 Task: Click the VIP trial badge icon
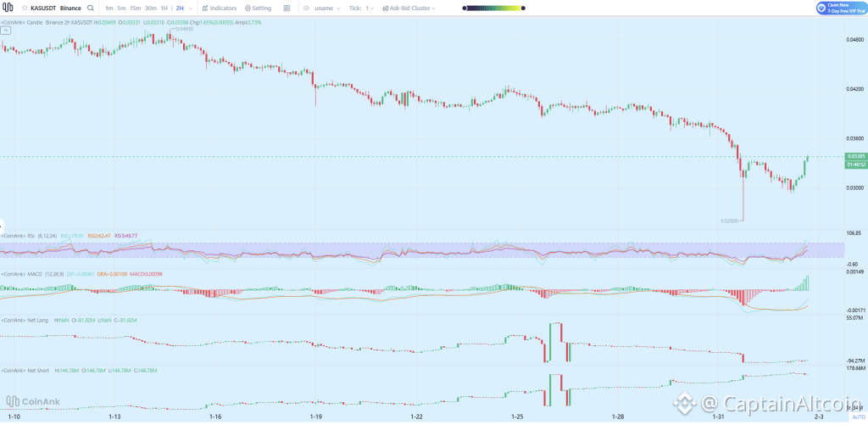(821, 8)
